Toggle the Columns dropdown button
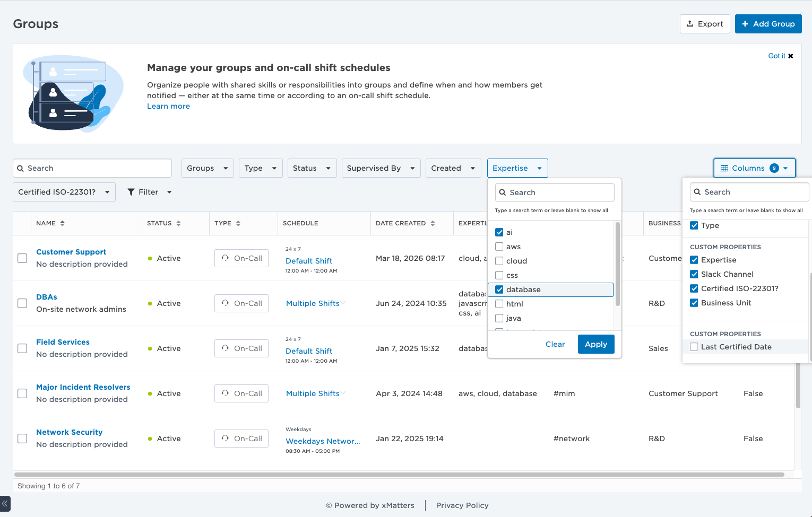812x517 pixels. 755,168
